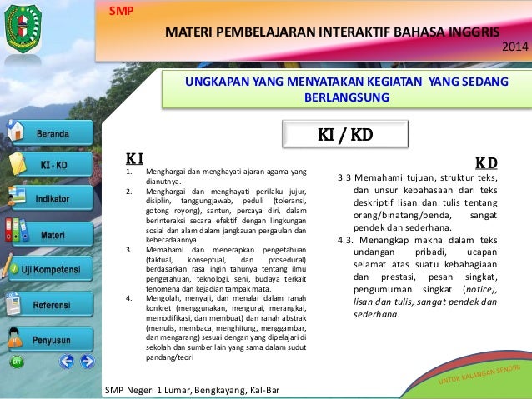Open the Indikator section
Image resolution: width=532 pixels, height=399 pixels.
[x=53, y=198]
